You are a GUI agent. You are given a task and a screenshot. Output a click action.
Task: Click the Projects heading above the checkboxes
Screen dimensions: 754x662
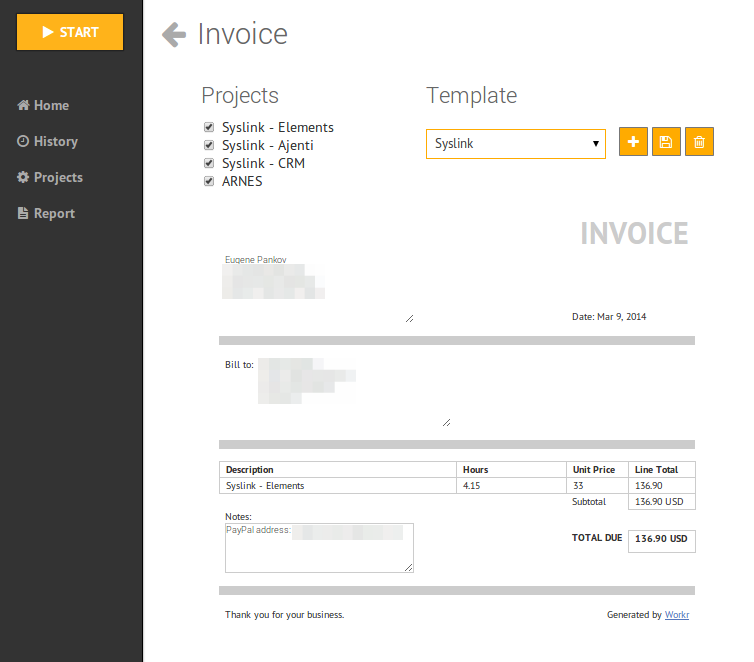click(x=240, y=95)
